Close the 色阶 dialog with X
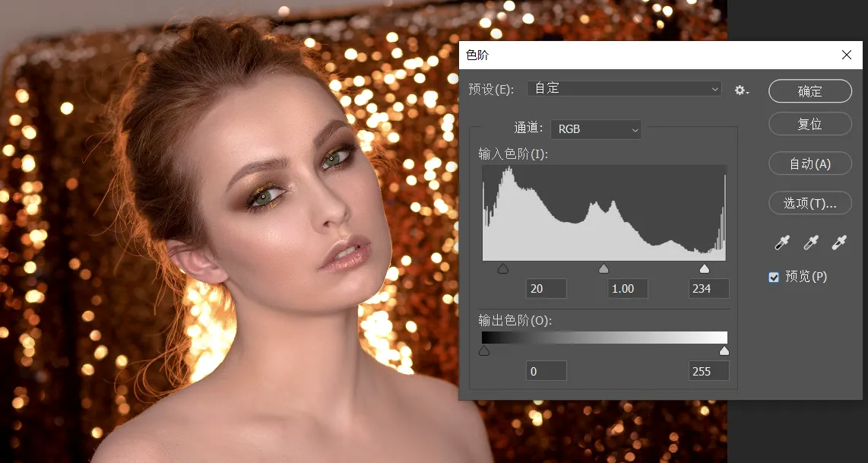Image resolution: width=868 pixels, height=463 pixels. 847,55
